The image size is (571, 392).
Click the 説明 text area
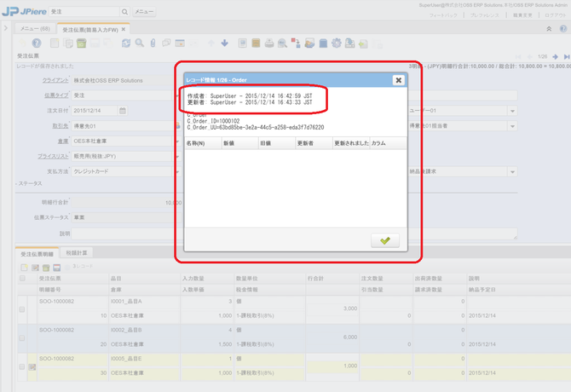[294, 233]
